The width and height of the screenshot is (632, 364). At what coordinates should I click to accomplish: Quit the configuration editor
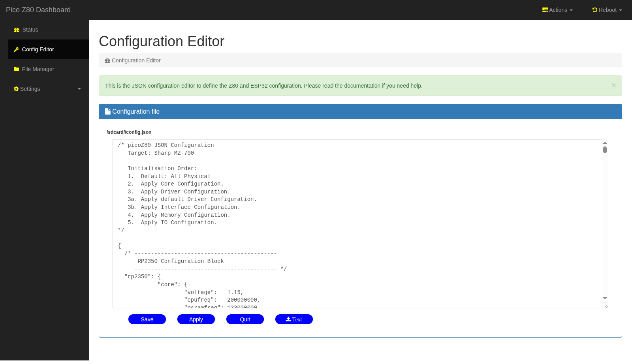coord(245,319)
